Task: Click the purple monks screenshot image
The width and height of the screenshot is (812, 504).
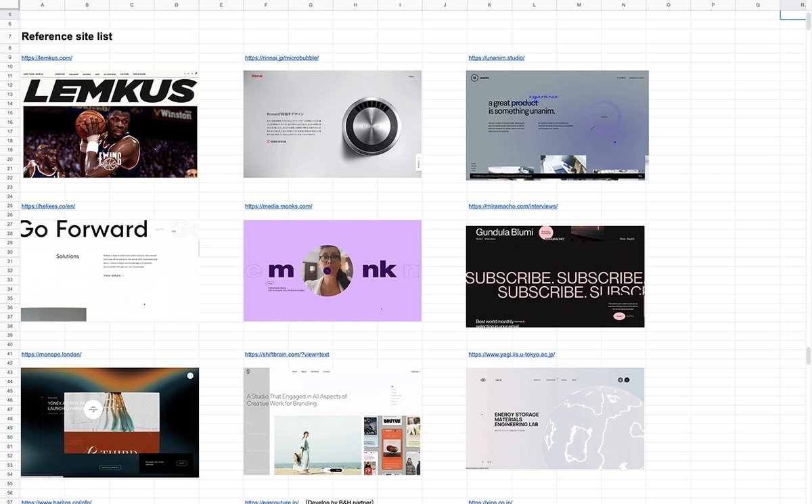Action: (x=332, y=271)
